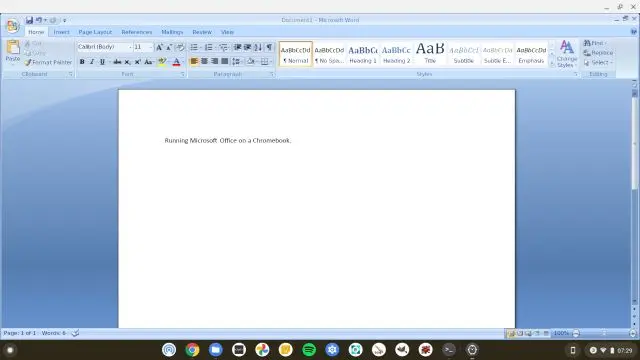Open the Files app on the shelf
This screenshot has width=640, height=360.
coord(216,350)
